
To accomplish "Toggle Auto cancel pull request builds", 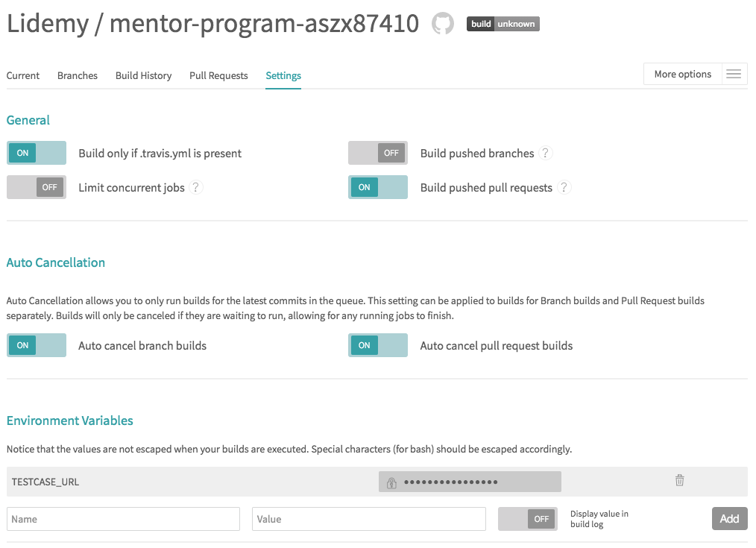I will [377, 345].
